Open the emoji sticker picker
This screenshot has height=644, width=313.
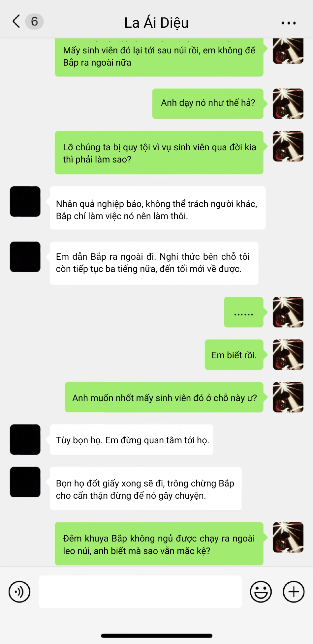pyautogui.click(x=261, y=592)
